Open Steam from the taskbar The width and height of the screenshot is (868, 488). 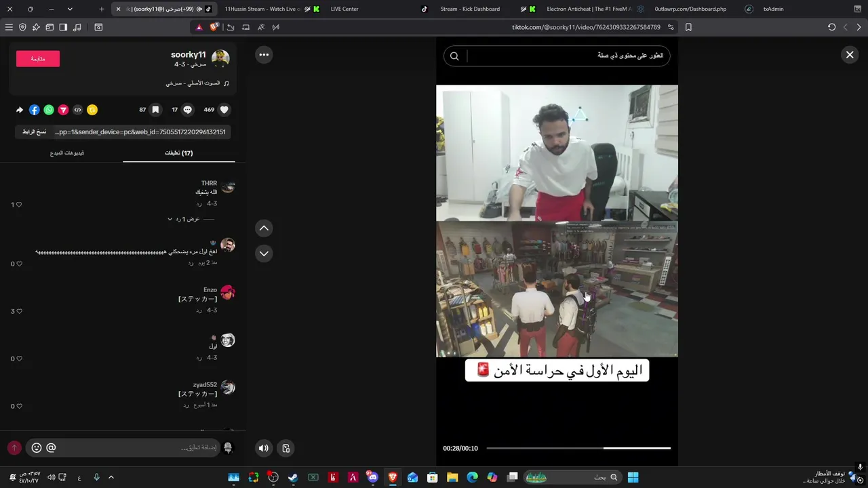pos(293,477)
